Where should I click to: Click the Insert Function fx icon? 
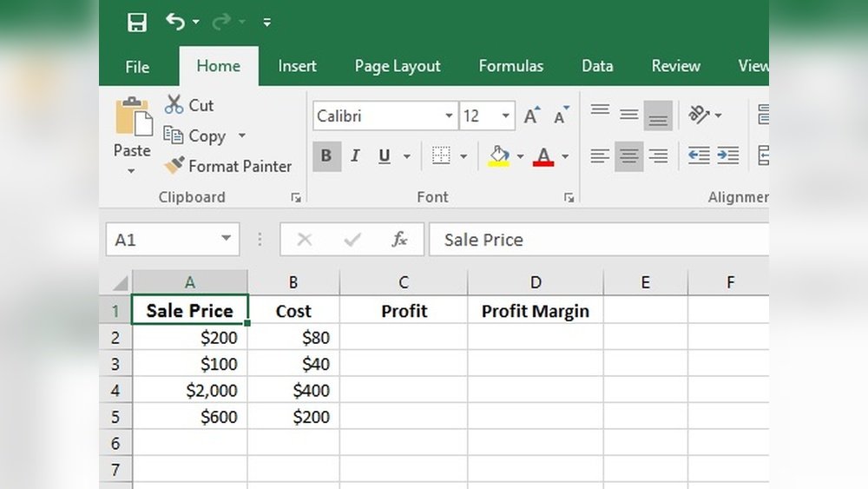point(399,240)
